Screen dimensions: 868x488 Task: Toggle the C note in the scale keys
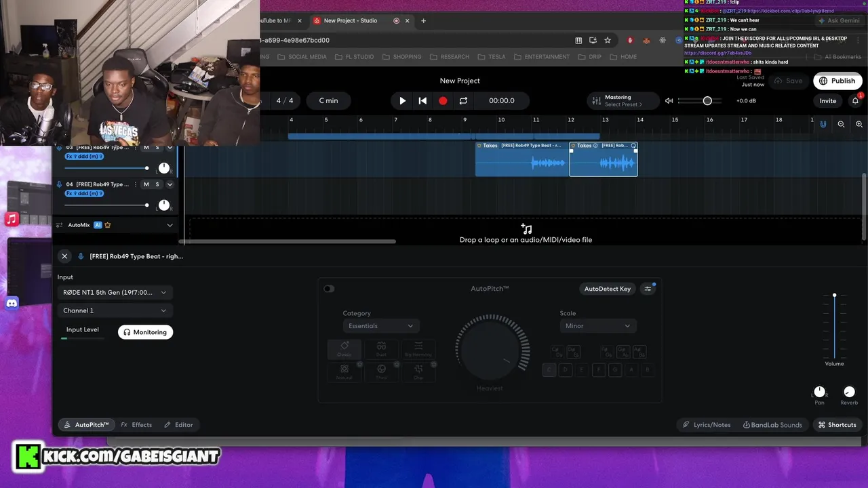(549, 370)
